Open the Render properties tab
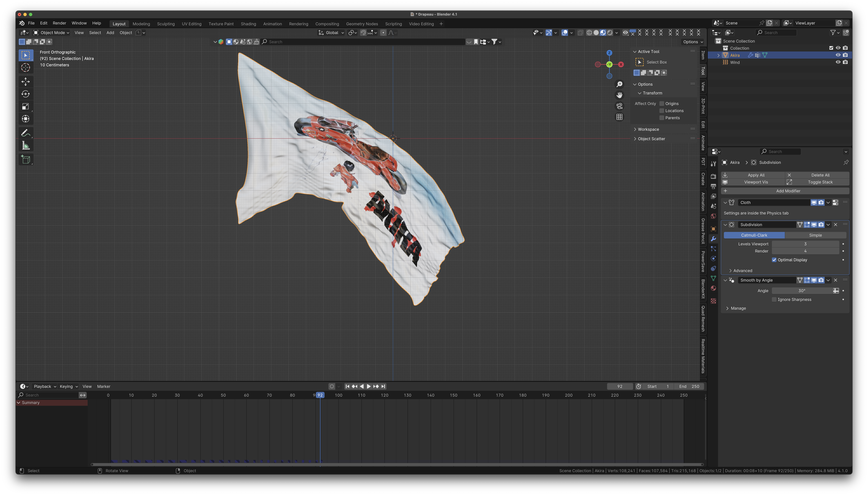This screenshot has width=868, height=495. click(x=713, y=176)
